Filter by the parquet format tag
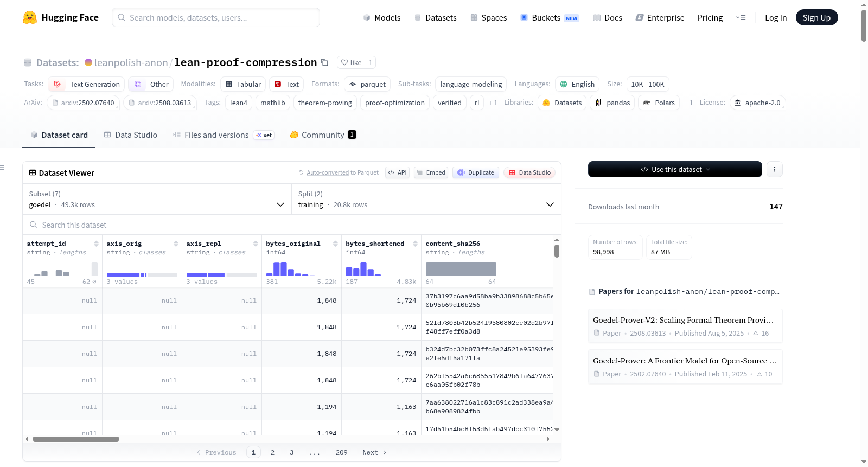Image resolution: width=868 pixels, height=467 pixels. click(x=367, y=84)
